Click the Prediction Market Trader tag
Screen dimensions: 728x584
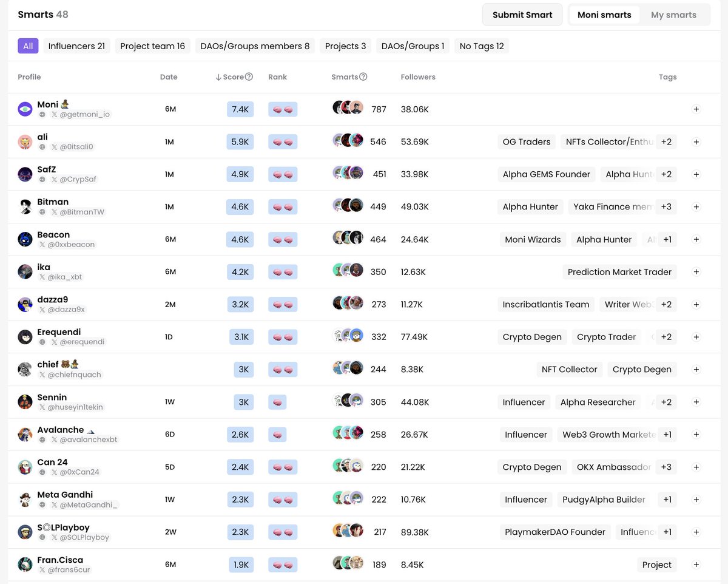pyautogui.click(x=619, y=272)
